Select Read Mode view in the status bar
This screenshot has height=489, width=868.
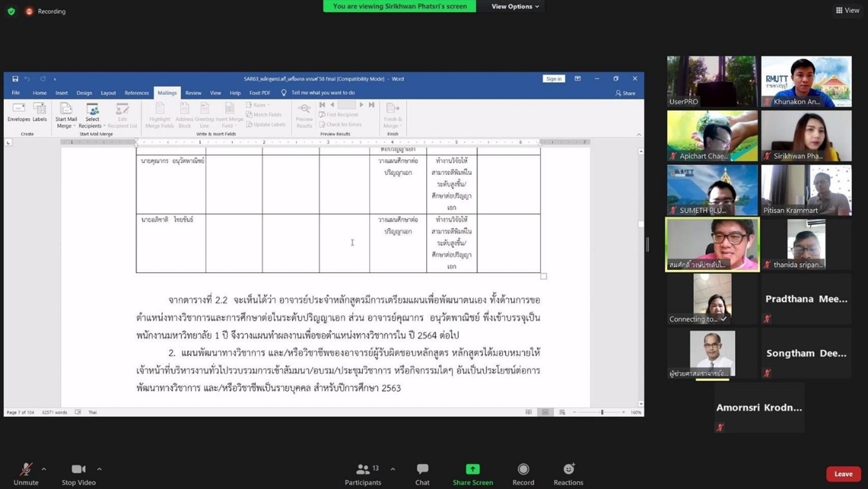click(x=529, y=412)
